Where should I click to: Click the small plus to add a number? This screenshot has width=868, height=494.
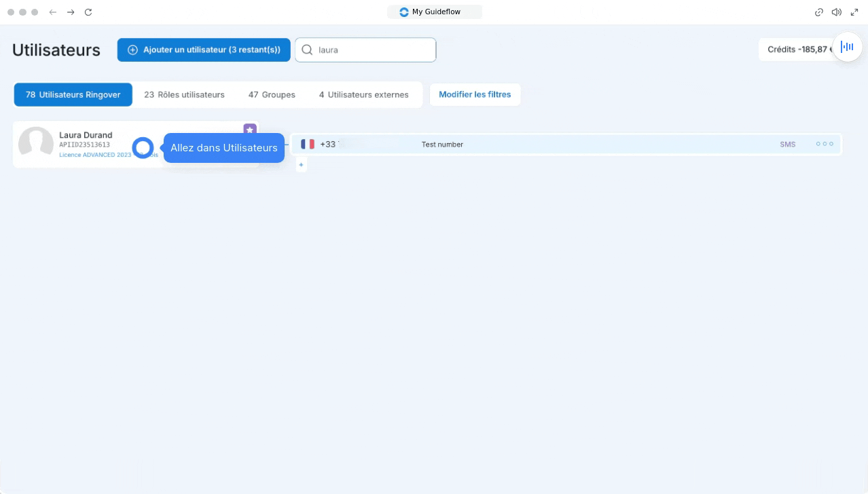pyautogui.click(x=302, y=165)
